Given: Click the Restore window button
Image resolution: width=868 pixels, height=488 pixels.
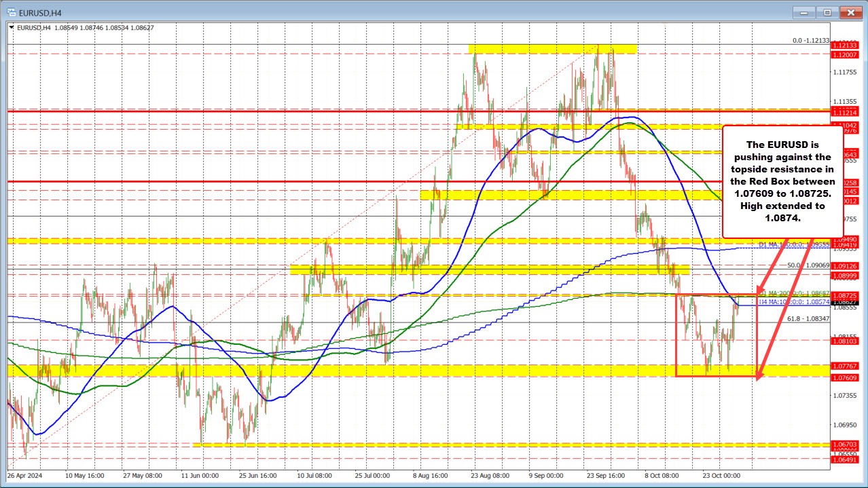Looking at the screenshot, I should (827, 12).
